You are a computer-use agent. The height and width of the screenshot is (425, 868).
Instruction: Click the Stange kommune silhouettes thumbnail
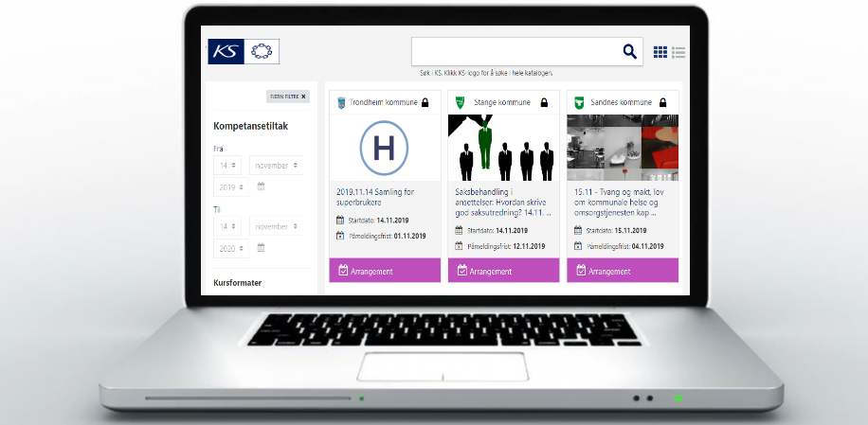coord(503,148)
